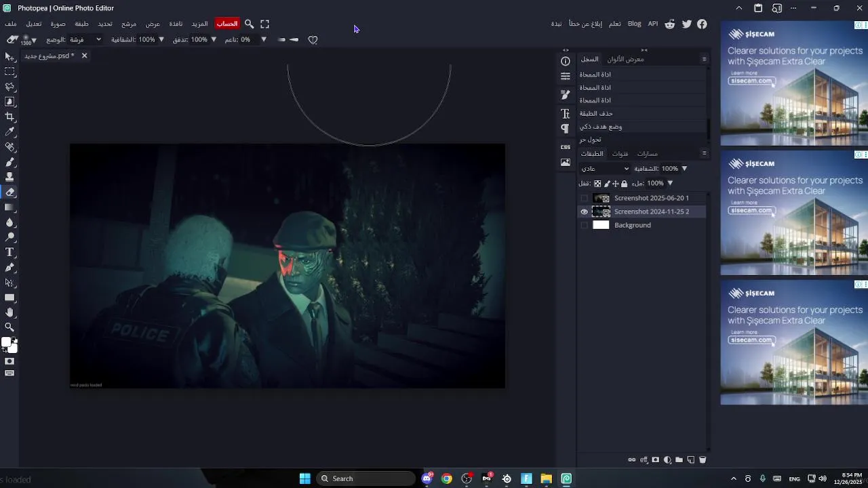Select the Type tool
The width and height of the screenshot is (868, 488).
(9, 252)
